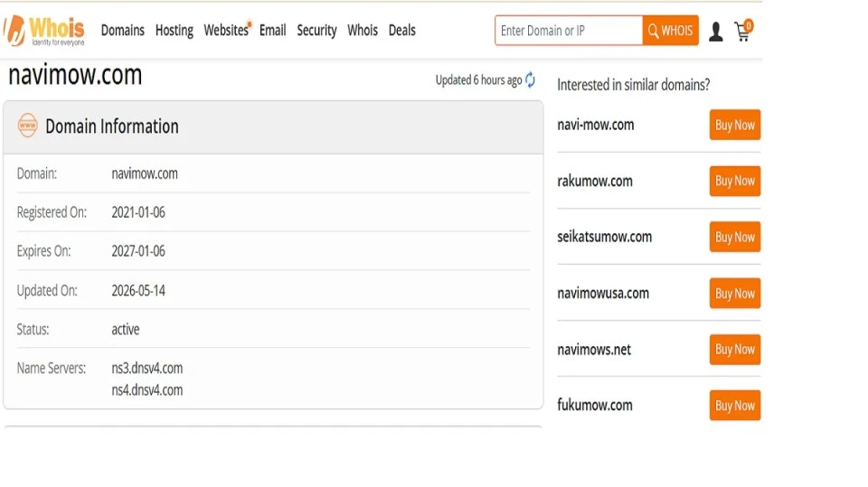This screenshot has height=487, width=868.
Task: Buy Now for navimowusa.com
Action: (x=735, y=294)
